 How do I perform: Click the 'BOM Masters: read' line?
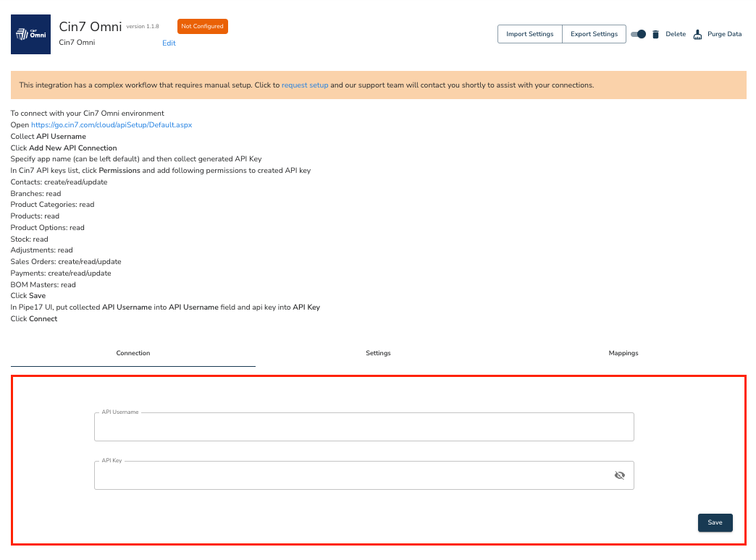tap(43, 285)
